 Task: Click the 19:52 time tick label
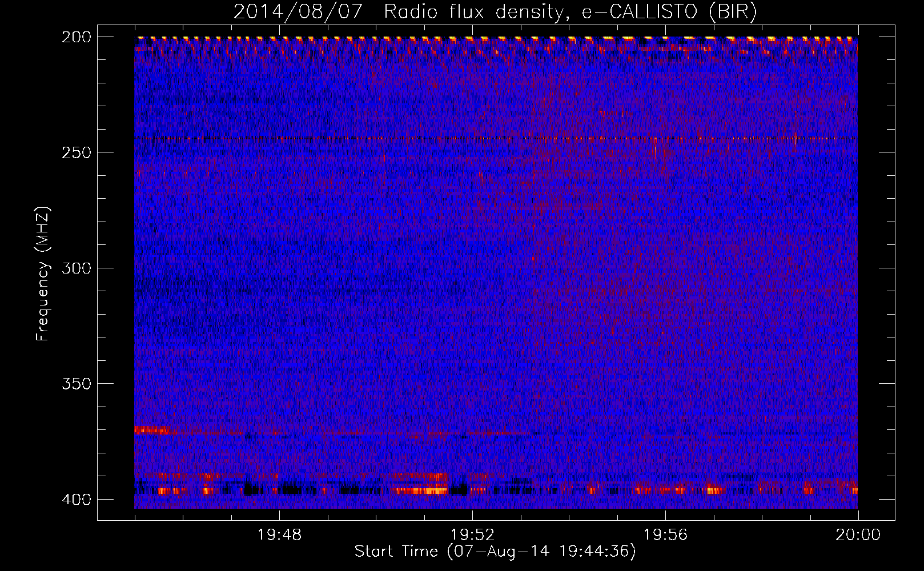pyautogui.click(x=472, y=535)
